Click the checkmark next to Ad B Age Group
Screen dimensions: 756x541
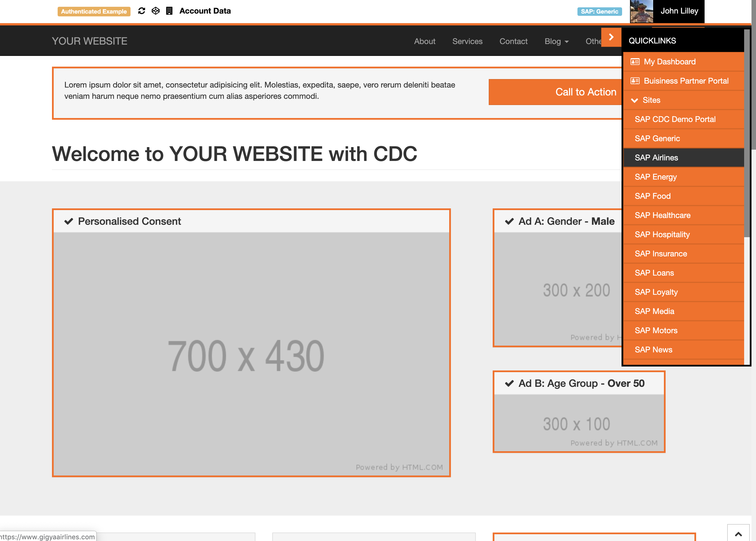pyautogui.click(x=509, y=383)
